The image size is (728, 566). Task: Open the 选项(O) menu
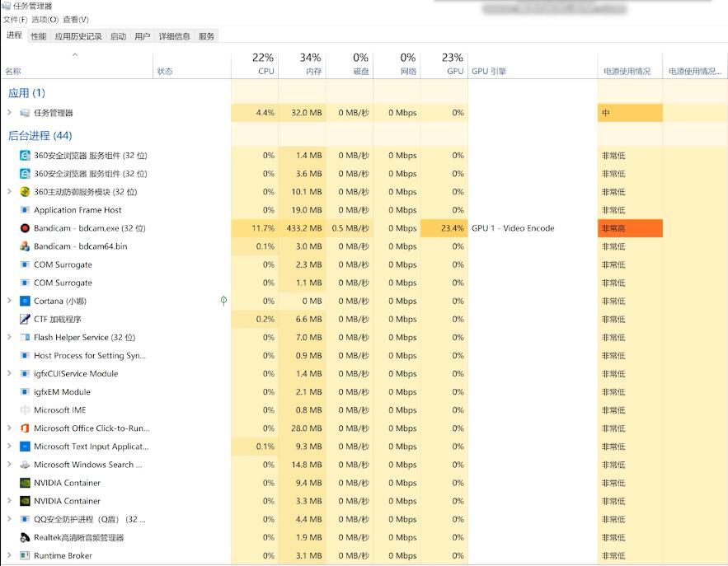tap(45, 20)
